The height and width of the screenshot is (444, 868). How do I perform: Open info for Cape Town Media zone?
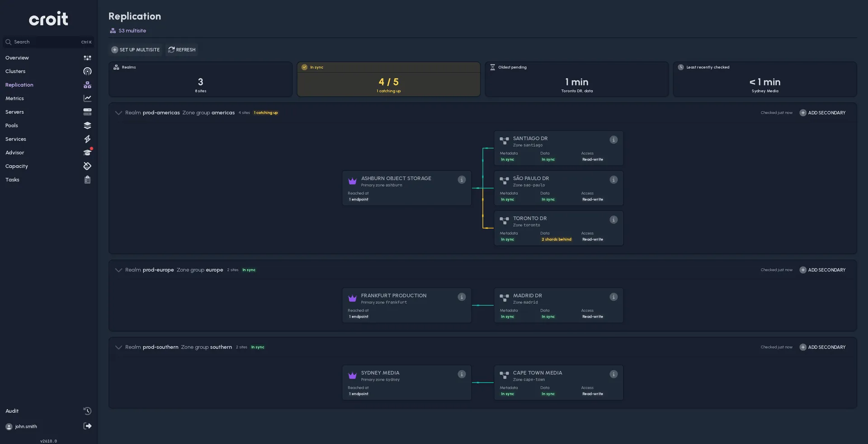coord(613,374)
